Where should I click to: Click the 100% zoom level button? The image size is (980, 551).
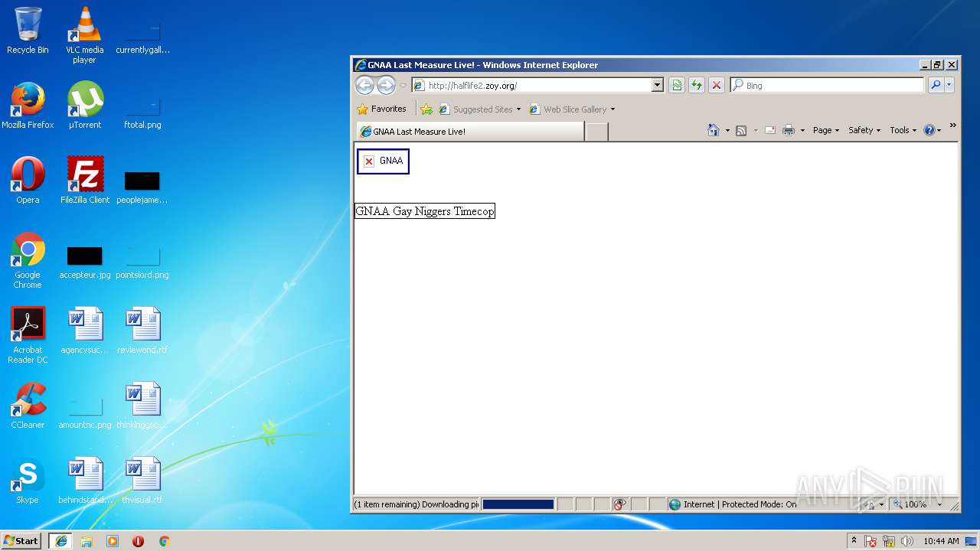(910, 504)
